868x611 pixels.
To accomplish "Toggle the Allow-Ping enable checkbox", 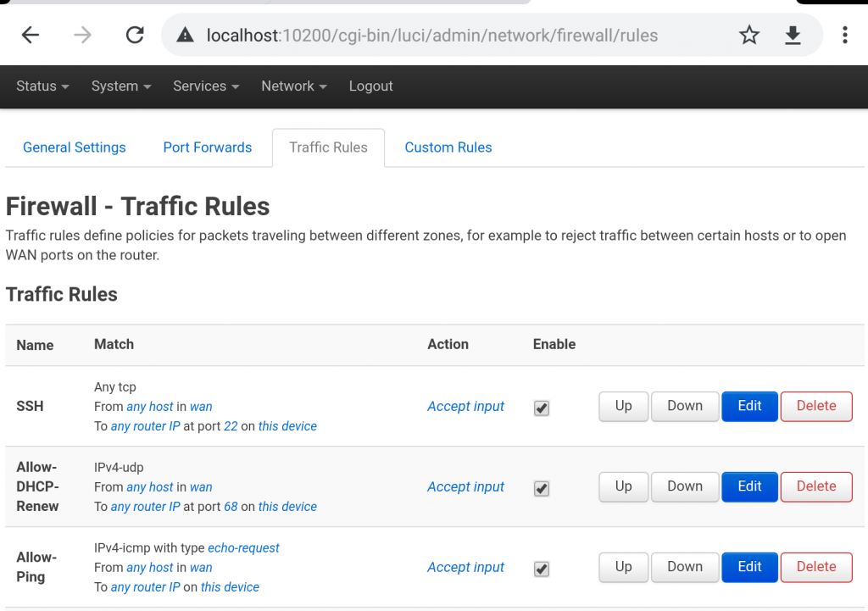I will [542, 569].
